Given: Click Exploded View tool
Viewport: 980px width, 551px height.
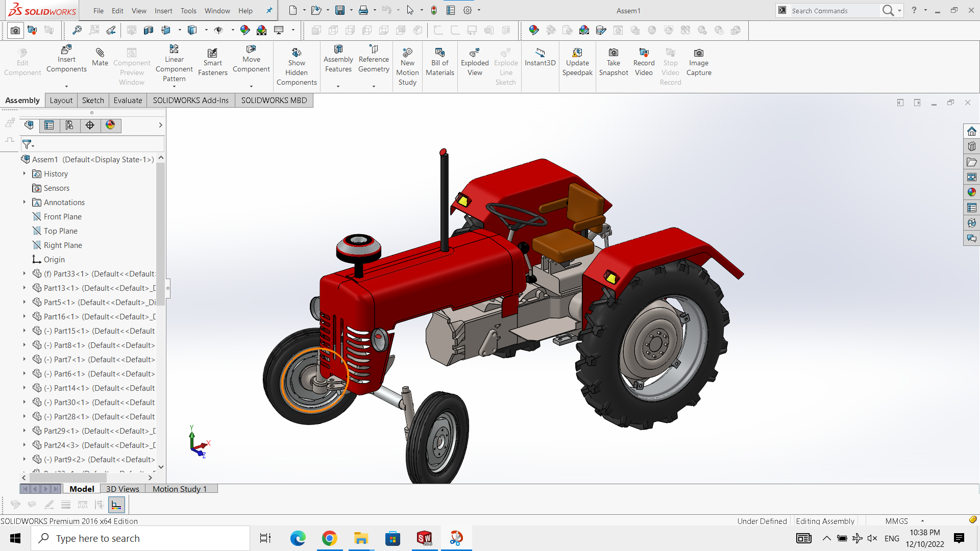Looking at the screenshot, I should [475, 62].
